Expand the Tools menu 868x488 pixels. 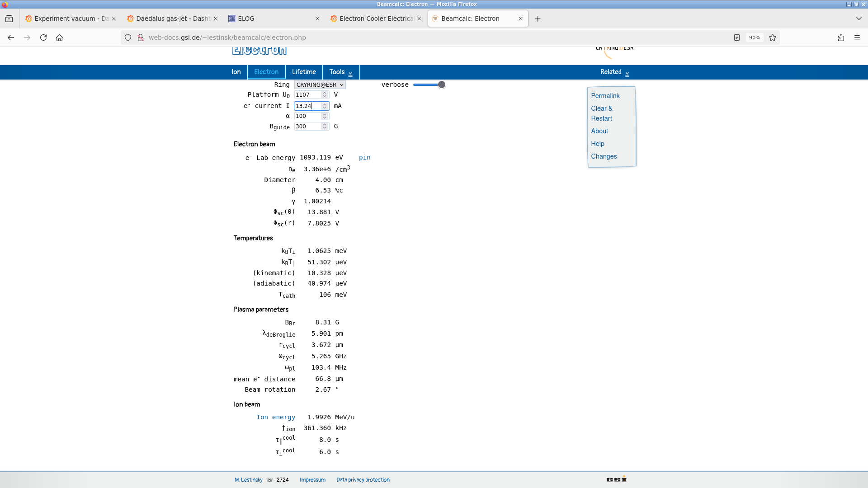coord(340,72)
